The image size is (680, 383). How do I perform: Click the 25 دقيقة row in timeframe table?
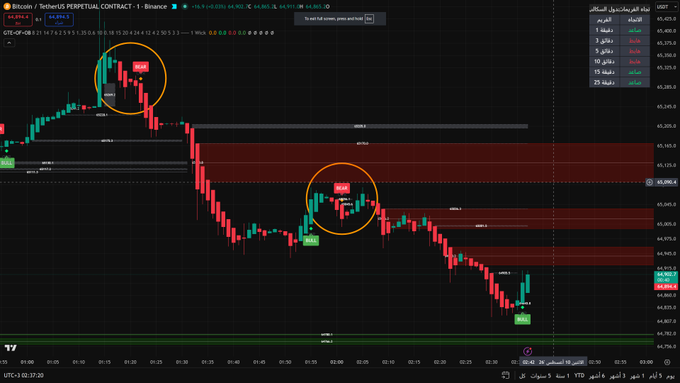pyautogui.click(x=619, y=82)
